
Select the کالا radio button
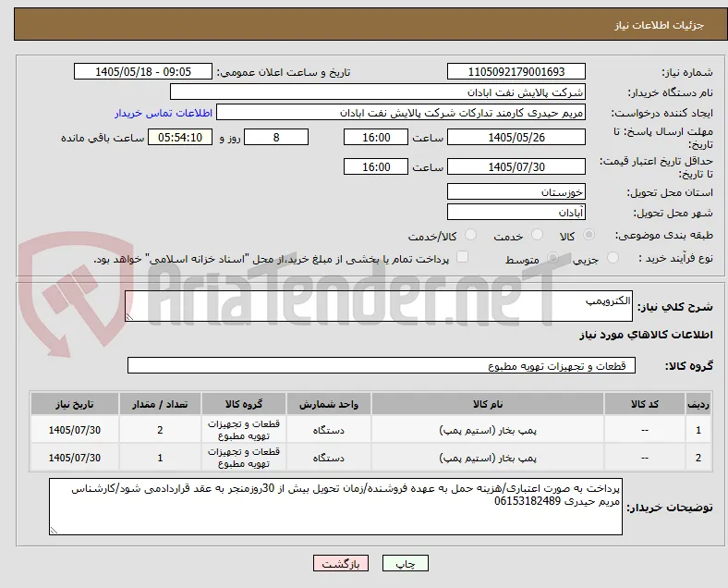click(588, 235)
